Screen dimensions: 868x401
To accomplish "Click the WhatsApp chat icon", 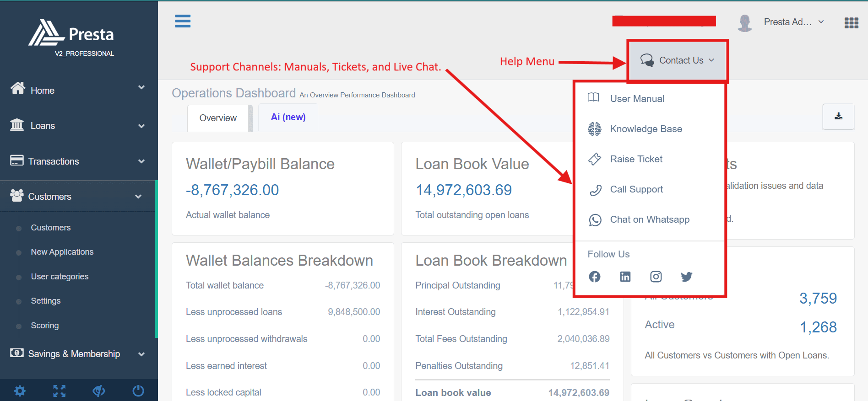I will 595,220.
